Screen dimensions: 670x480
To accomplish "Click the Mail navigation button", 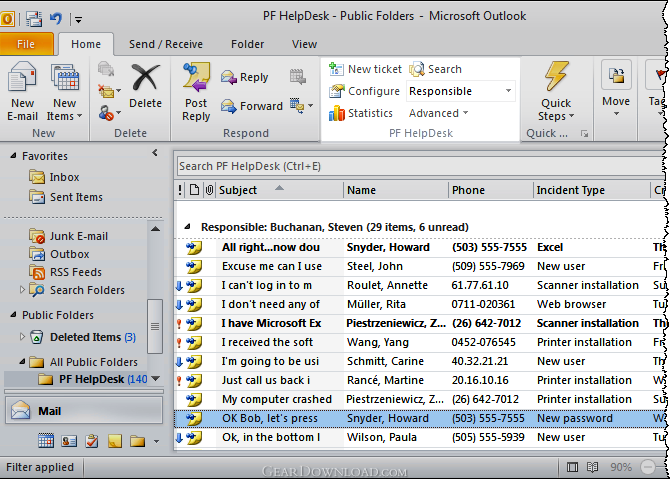I will [84, 411].
